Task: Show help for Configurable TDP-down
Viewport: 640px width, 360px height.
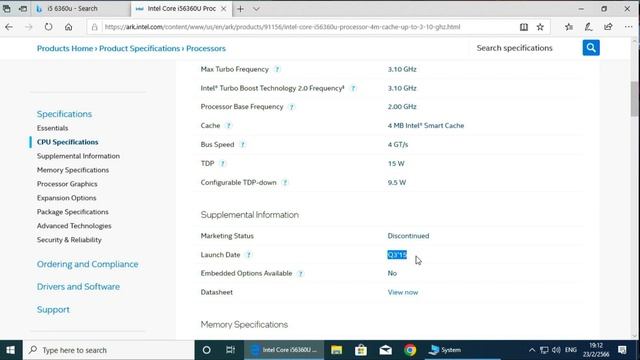Action: 285,182
